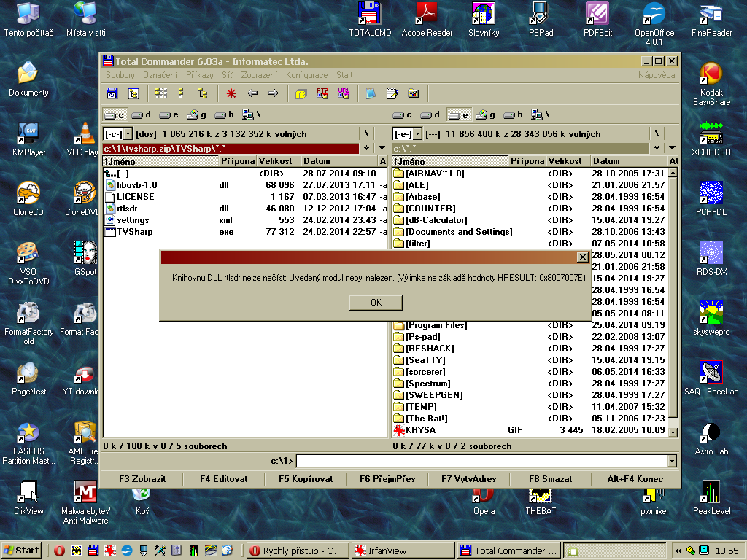Open the Adobe Reader desktop icon
This screenshot has width=747, height=560.
[427, 20]
